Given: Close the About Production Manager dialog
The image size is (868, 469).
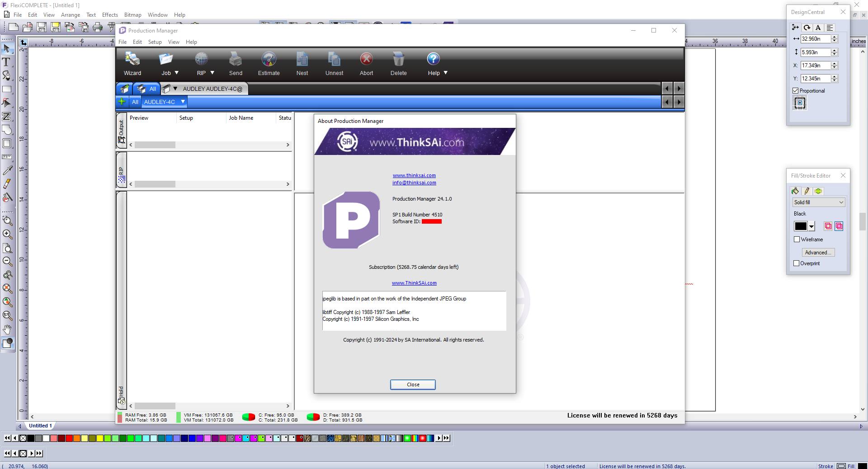Looking at the screenshot, I should (x=413, y=385).
